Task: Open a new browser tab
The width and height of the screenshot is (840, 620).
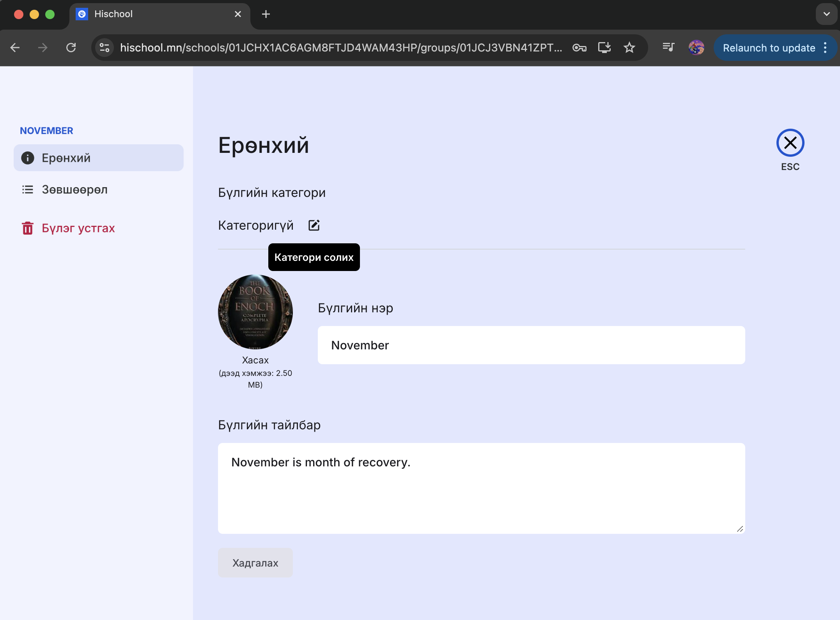Action: click(266, 14)
